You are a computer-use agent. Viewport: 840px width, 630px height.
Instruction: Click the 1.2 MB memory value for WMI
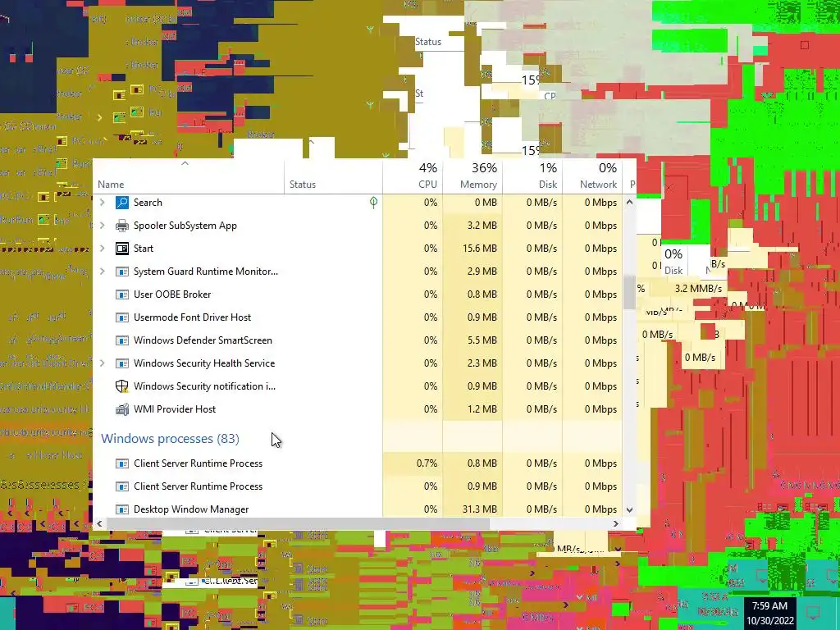pyautogui.click(x=482, y=409)
